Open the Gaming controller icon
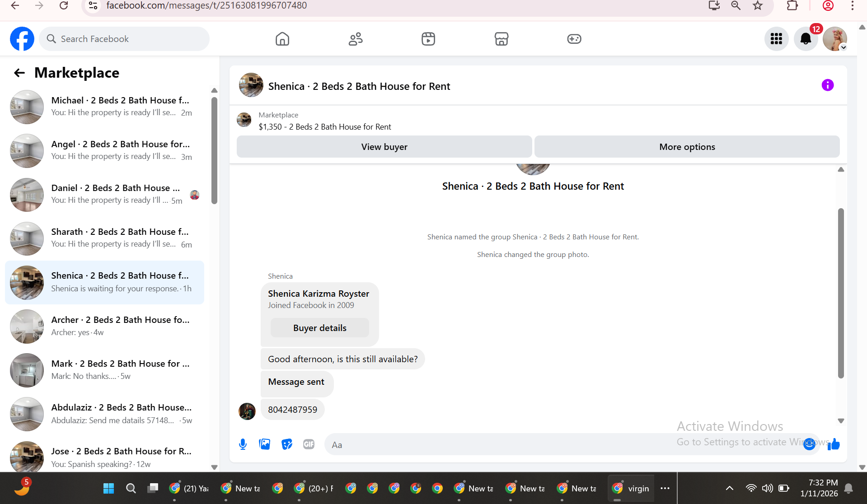 (574, 39)
